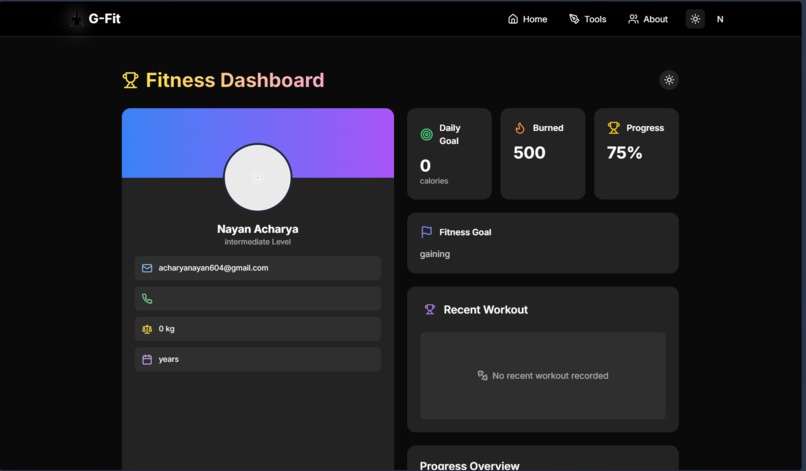Select the Nayan Acharya name
Screen dimensions: 806x471
click(x=258, y=229)
